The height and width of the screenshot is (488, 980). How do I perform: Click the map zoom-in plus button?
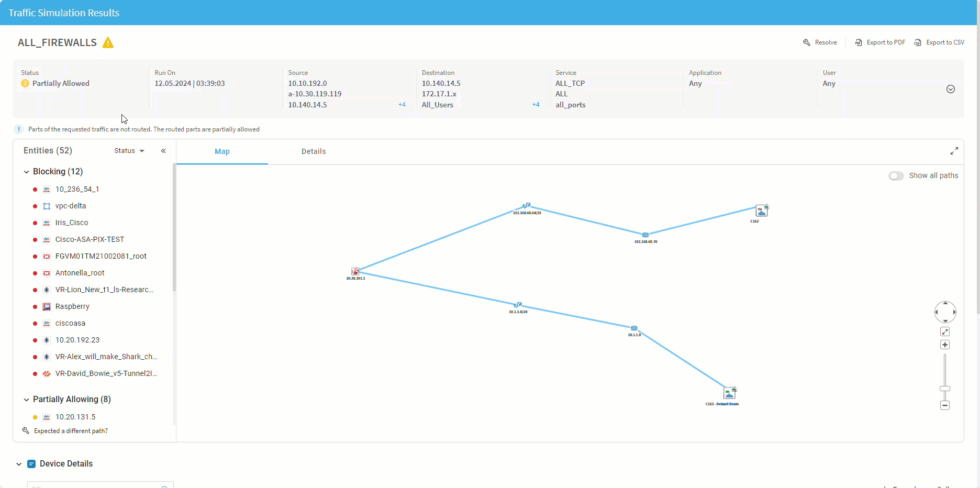tap(945, 345)
